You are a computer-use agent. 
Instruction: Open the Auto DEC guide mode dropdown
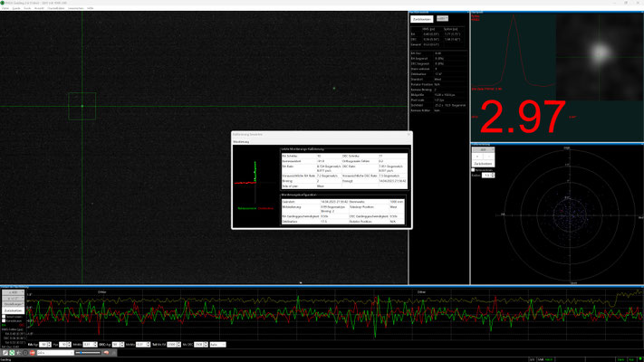tap(217, 345)
